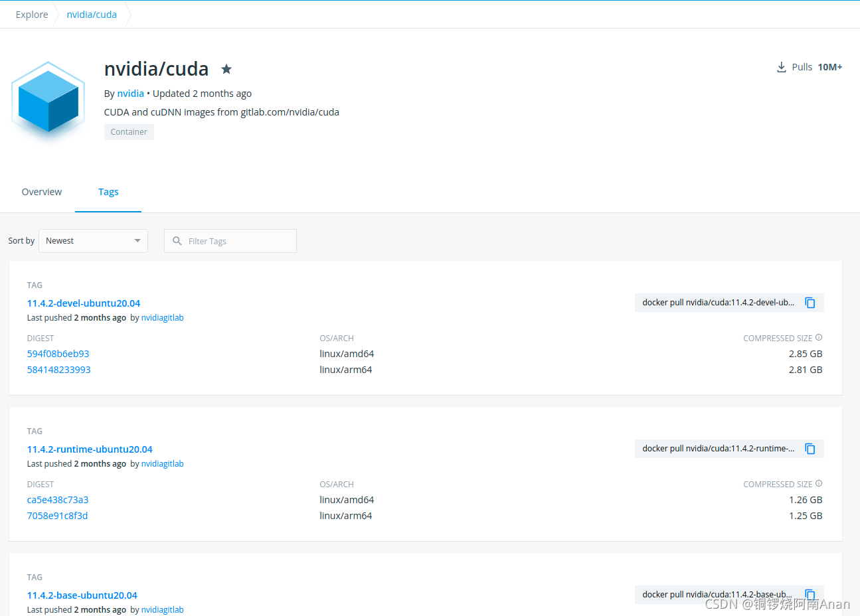Open the Compressed Size info tooltip
Image resolution: width=860 pixels, height=616 pixels.
(x=818, y=337)
